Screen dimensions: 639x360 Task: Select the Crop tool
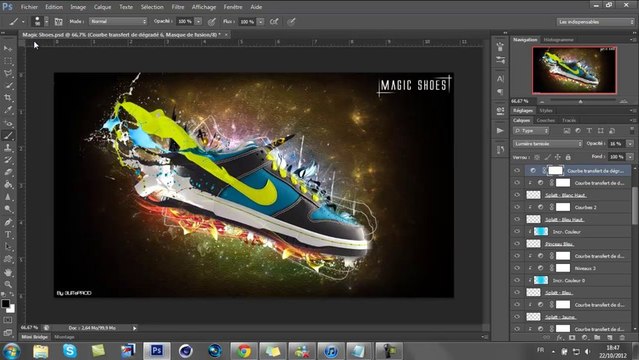click(x=8, y=98)
